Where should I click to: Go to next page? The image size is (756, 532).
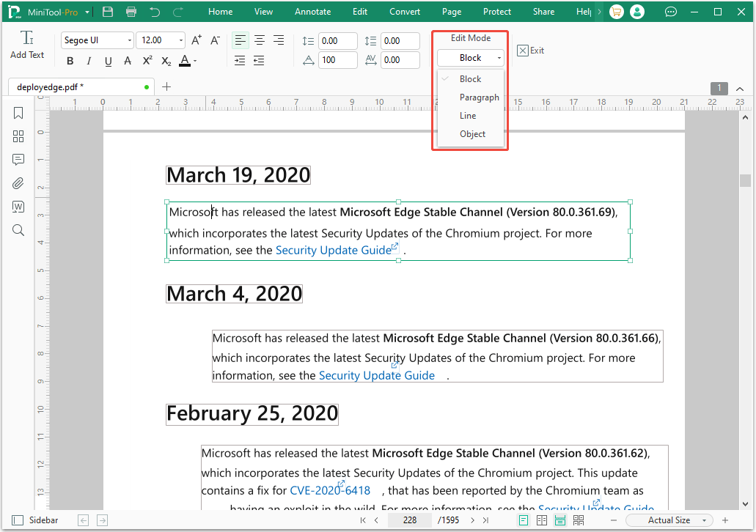tap(472, 520)
